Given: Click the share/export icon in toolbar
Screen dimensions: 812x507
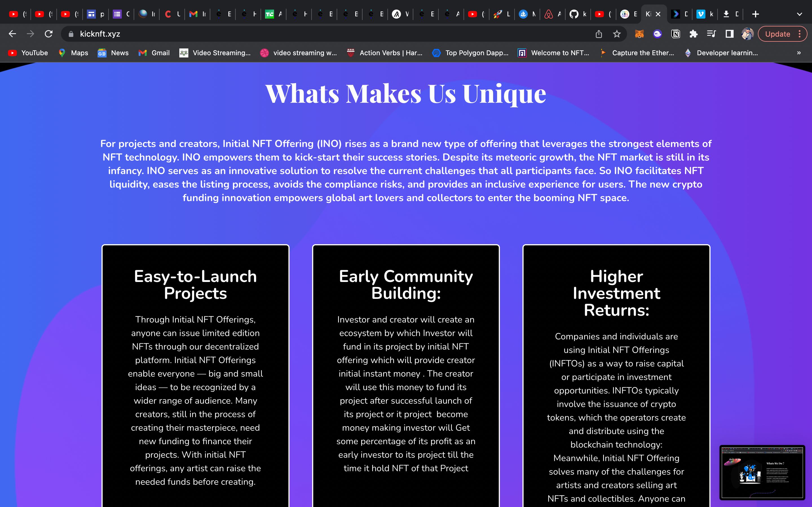Looking at the screenshot, I should [599, 33].
